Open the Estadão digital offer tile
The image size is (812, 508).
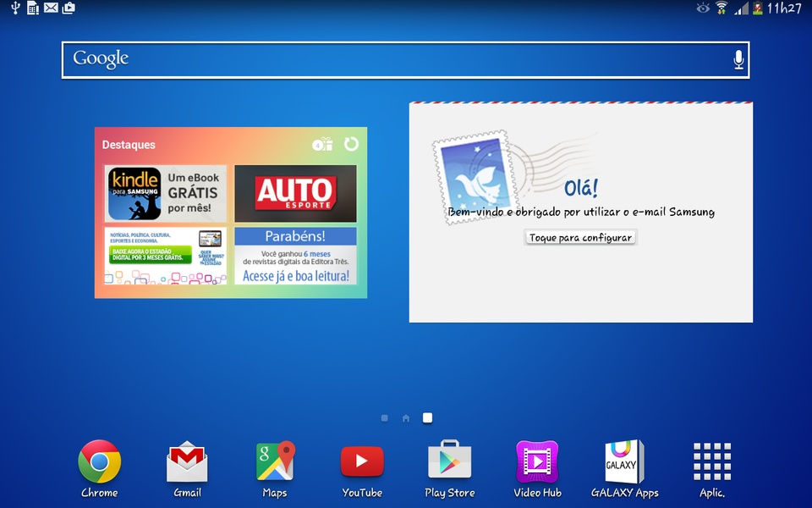pyautogui.click(x=166, y=256)
